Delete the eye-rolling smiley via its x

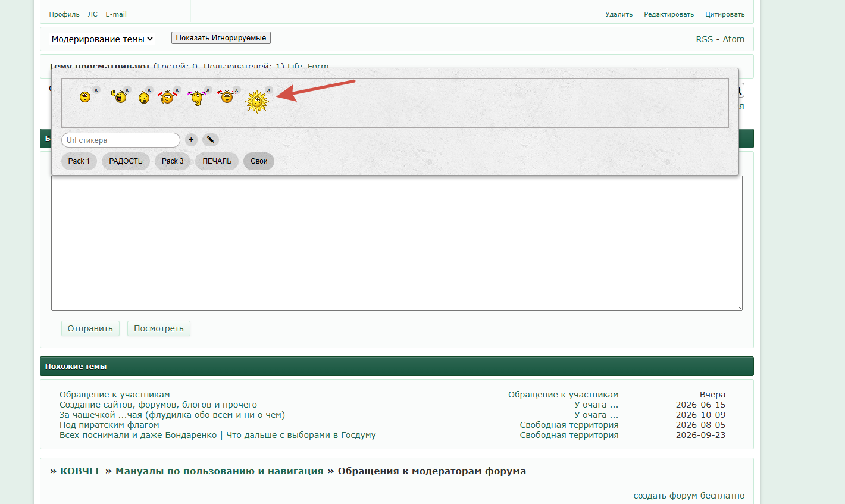click(x=96, y=90)
